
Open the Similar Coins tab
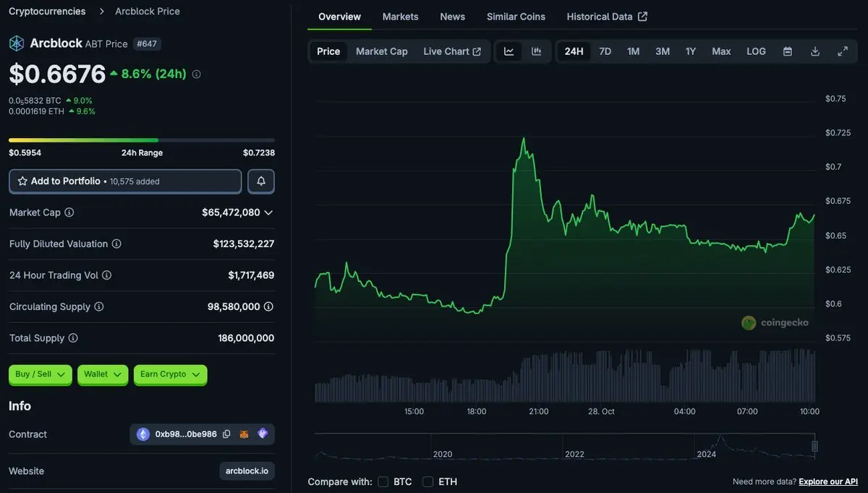tap(516, 17)
